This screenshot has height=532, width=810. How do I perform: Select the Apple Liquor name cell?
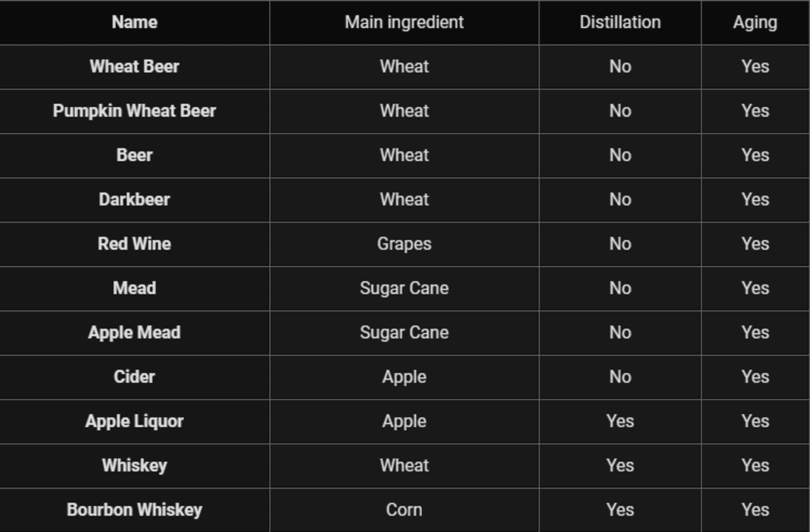click(135, 421)
